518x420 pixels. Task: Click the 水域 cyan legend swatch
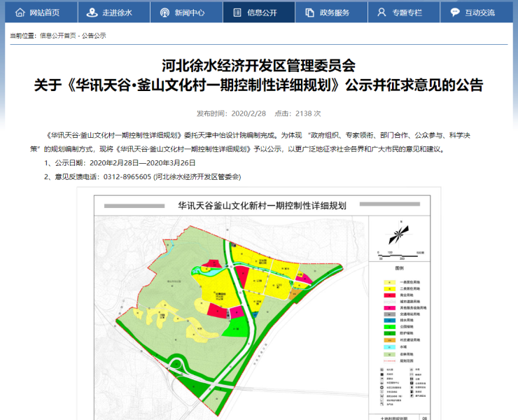[389, 347]
